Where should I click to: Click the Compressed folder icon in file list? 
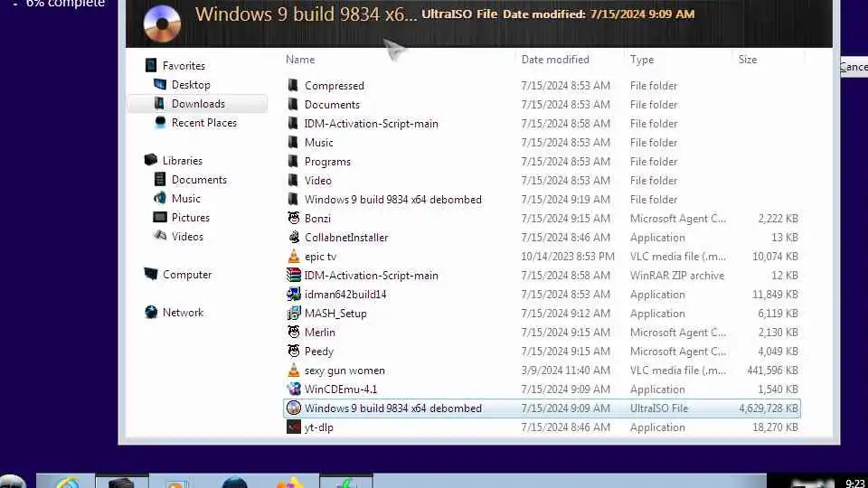point(293,85)
